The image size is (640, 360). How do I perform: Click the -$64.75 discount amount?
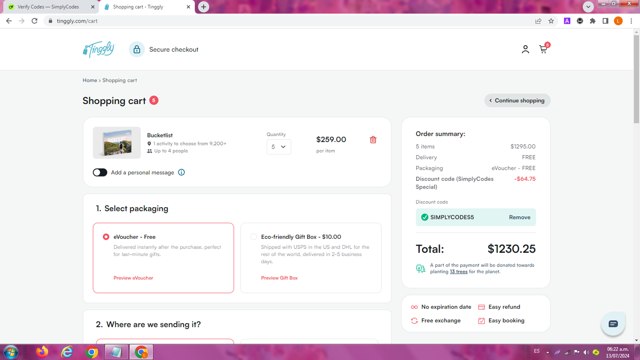tap(525, 179)
